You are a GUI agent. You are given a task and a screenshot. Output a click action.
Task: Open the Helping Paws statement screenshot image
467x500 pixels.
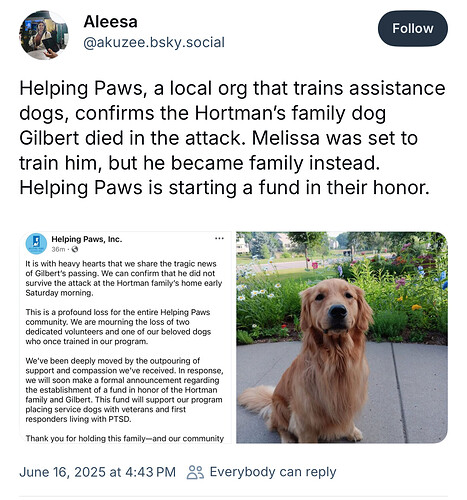[125, 337]
